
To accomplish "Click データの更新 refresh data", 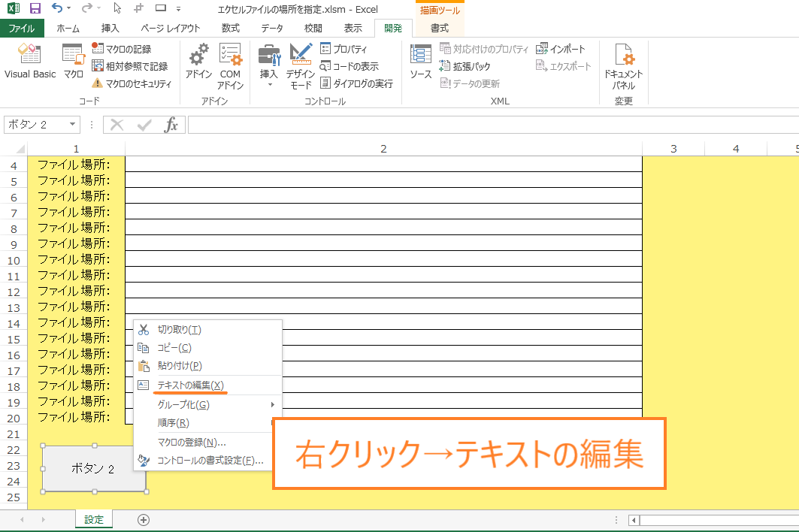I will tap(470, 83).
